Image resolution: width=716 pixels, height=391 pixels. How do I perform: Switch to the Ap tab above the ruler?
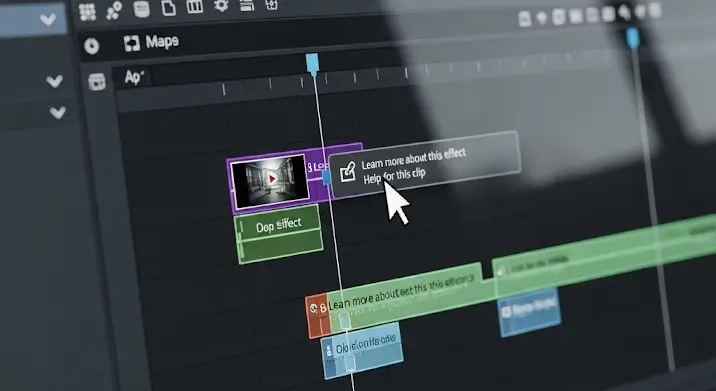133,77
